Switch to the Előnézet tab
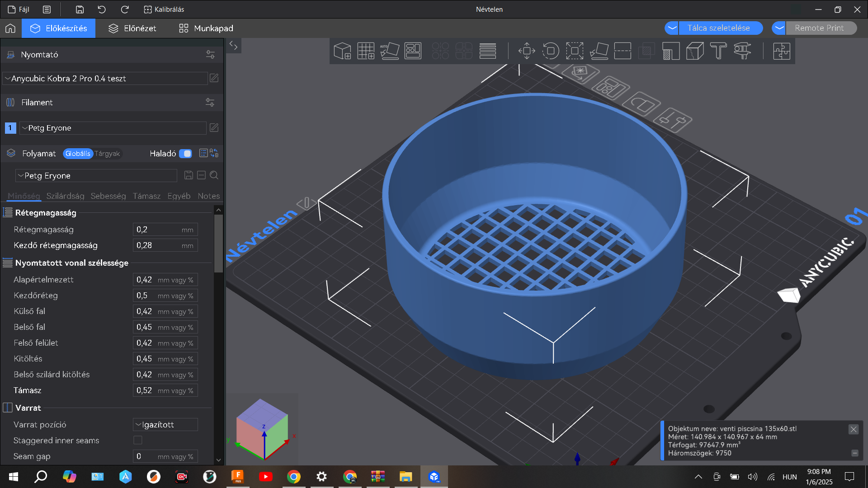The height and width of the screenshot is (488, 868). (x=132, y=28)
